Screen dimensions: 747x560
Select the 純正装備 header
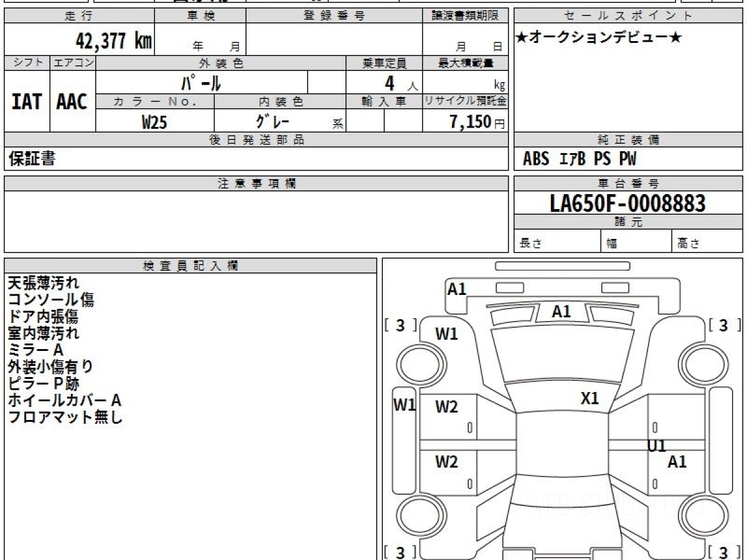pyautogui.click(x=628, y=140)
